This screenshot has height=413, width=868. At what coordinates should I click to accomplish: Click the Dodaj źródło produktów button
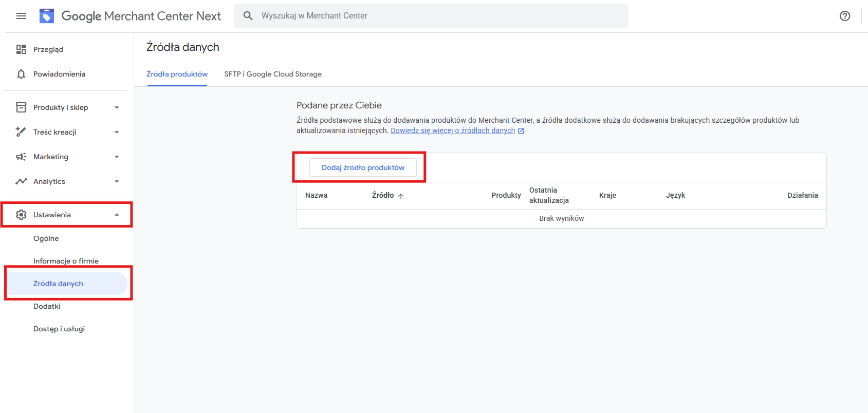click(x=363, y=167)
